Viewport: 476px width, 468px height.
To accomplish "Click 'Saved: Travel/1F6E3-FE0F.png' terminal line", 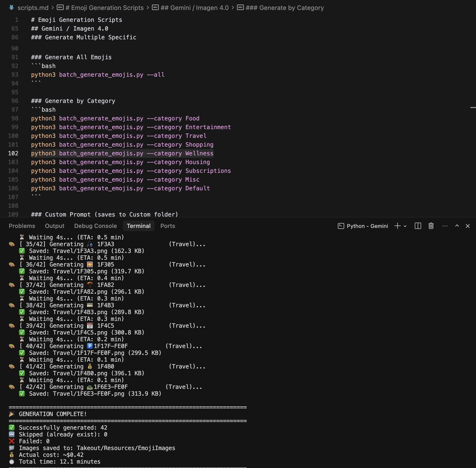I will click(90, 394).
